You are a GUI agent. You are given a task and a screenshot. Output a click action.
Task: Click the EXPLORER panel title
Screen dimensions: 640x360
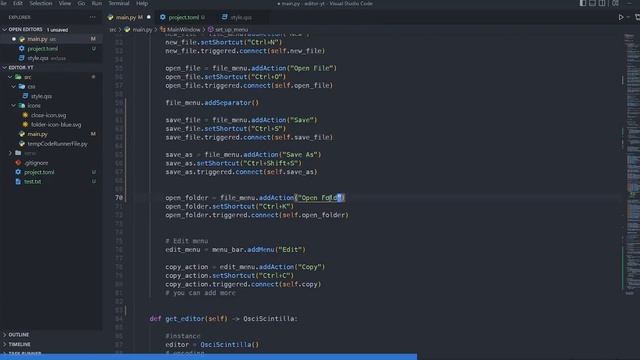click(20, 17)
